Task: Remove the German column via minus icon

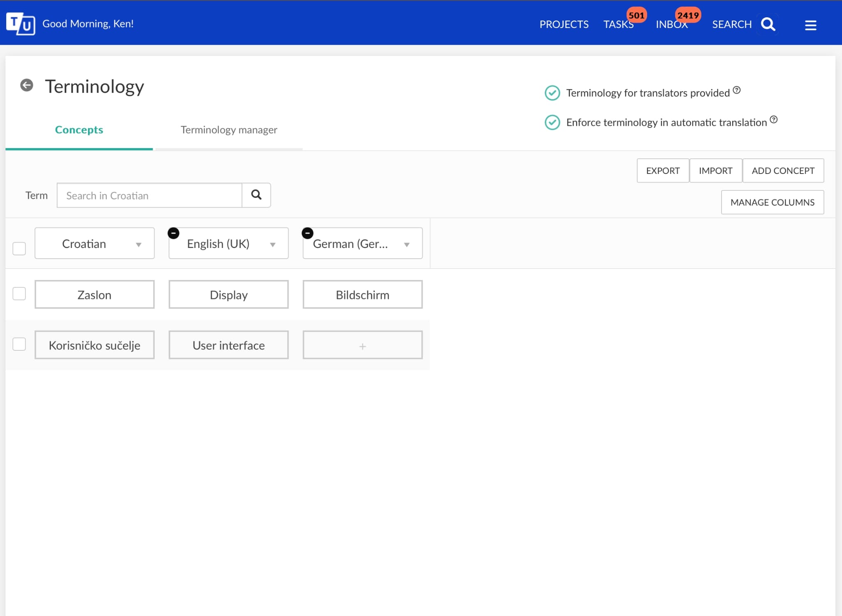Action: coord(308,233)
